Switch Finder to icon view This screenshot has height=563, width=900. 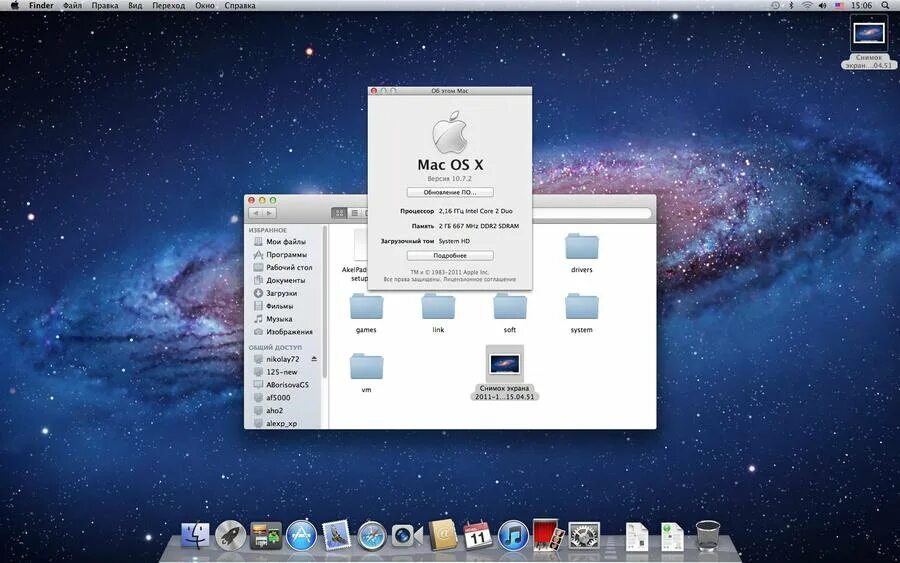(x=339, y=213)
